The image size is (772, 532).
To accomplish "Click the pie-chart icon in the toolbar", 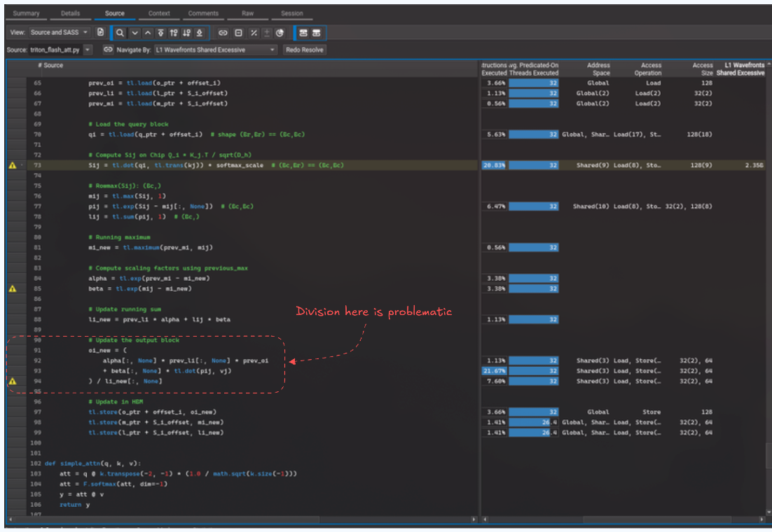I will point(280,33).
